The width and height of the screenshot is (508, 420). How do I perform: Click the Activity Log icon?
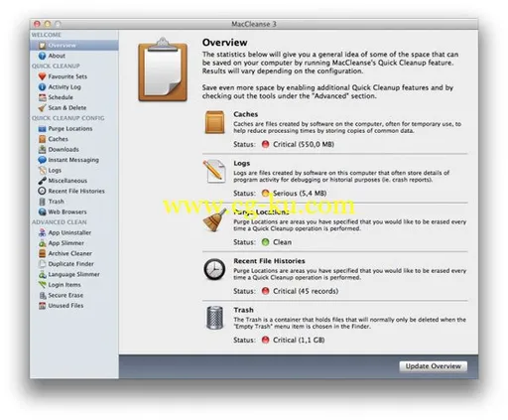[42, 86]
